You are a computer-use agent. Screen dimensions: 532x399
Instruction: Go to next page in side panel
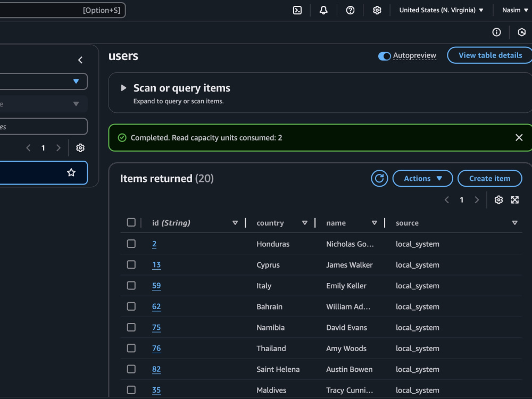[x=59, y=148]
